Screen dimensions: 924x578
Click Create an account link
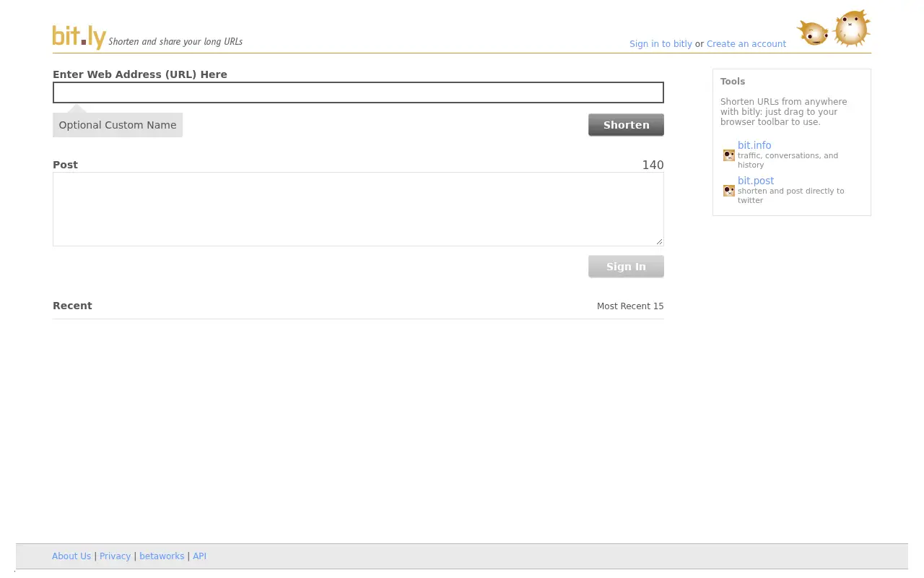[x=746, y=44]
